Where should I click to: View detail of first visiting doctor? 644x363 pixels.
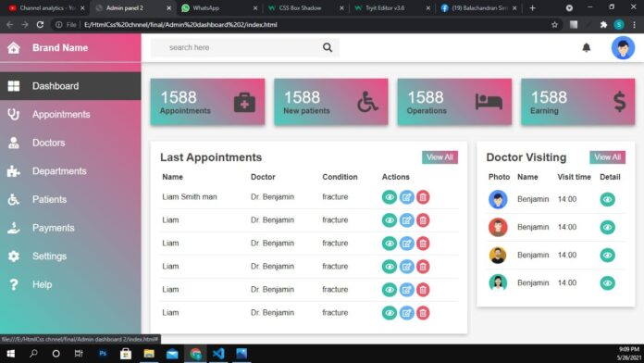pyautogui.click(x=607, y=199)
